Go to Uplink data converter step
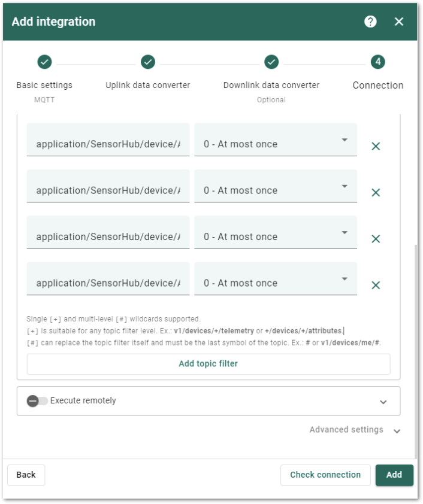 pos(148,62)
